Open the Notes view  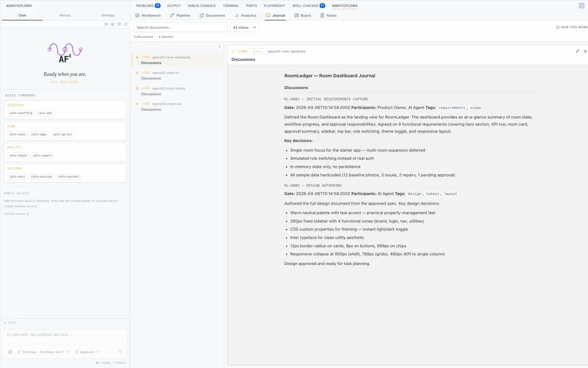tap(329, 15)
